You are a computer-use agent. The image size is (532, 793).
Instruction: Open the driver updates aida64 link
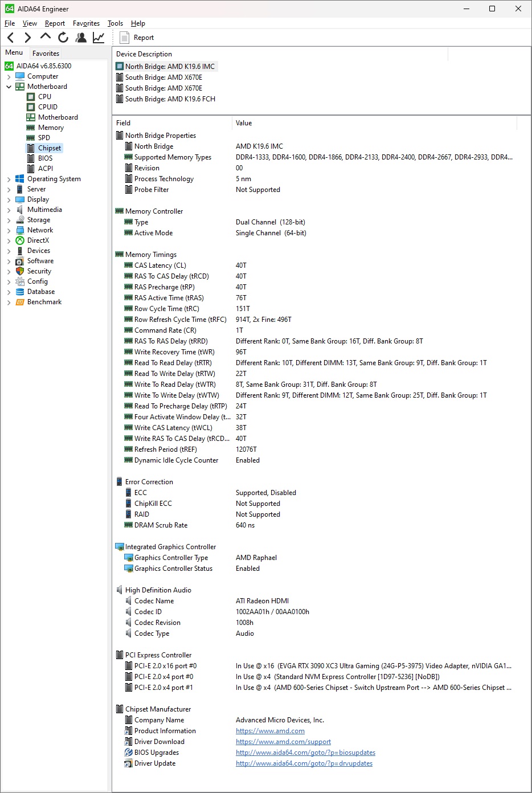(304, 763)
